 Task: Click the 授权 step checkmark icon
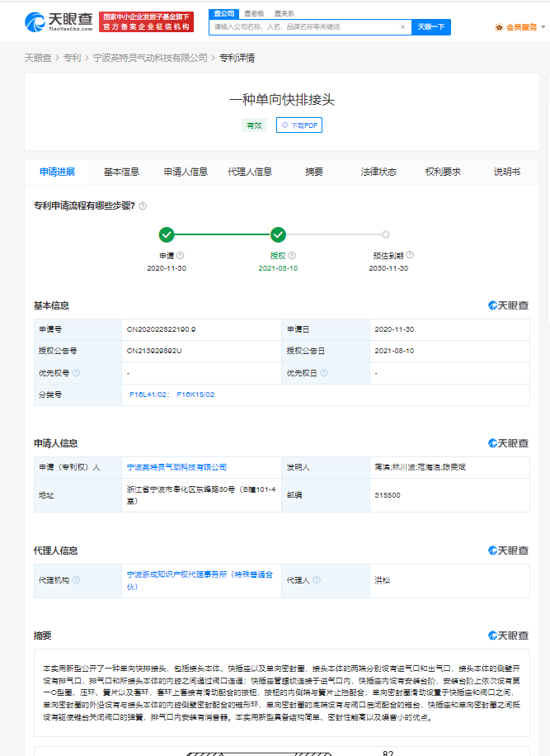(278, 234)
